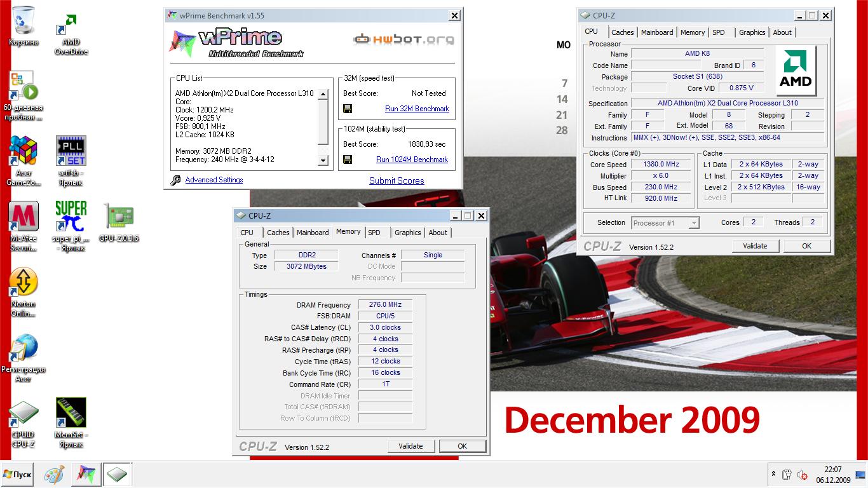Click the Core Speed 1380.0 MHz field
Viewport: 868px width, 488px height.
click(661, 165)
